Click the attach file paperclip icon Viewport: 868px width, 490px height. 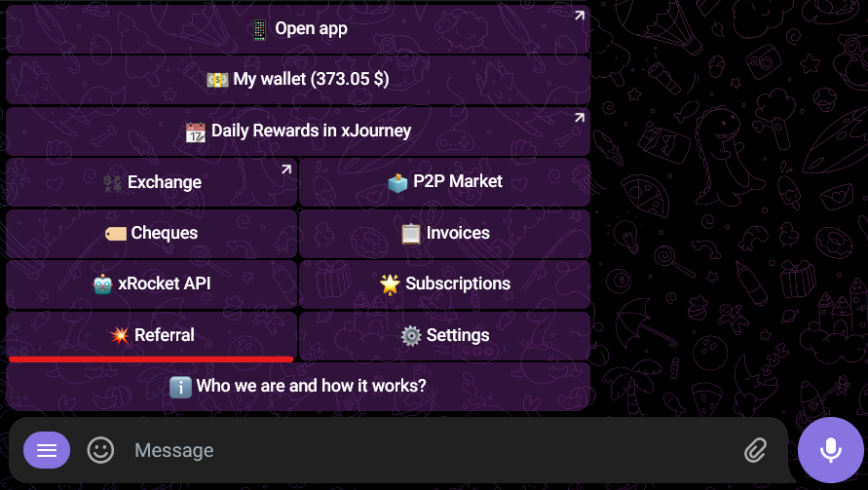[755, 449]
